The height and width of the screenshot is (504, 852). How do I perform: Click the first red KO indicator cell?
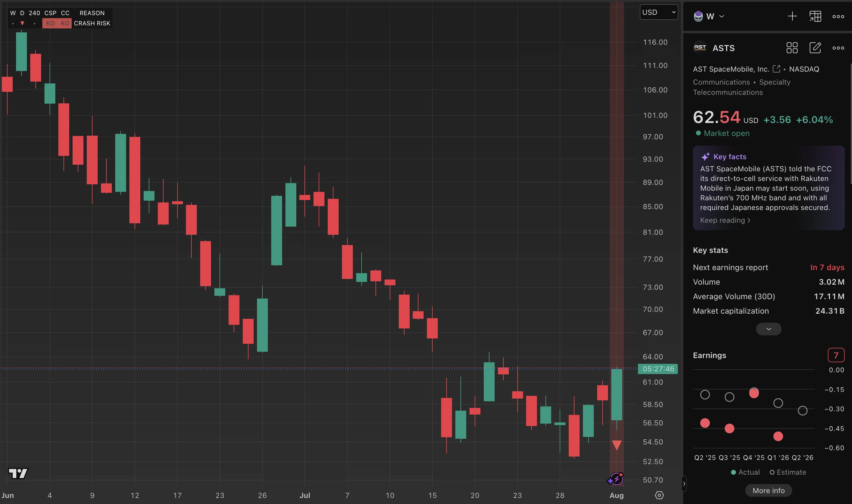[x=50, y=24]
